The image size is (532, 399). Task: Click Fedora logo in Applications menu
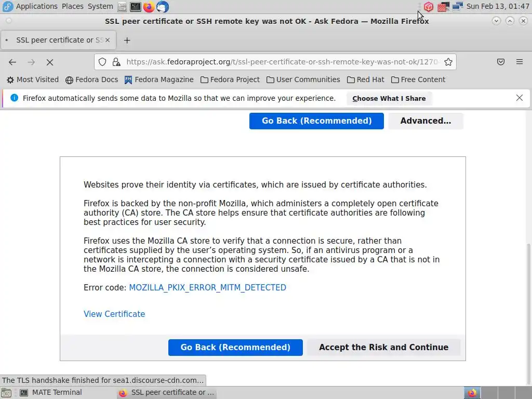point(7,6)
